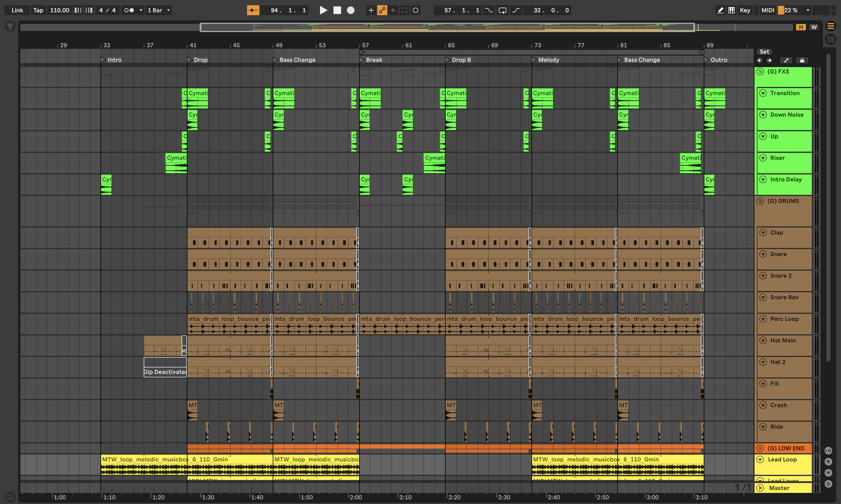Unfold the Transition track
Screen dimensions: 841x504
point(763,93)
